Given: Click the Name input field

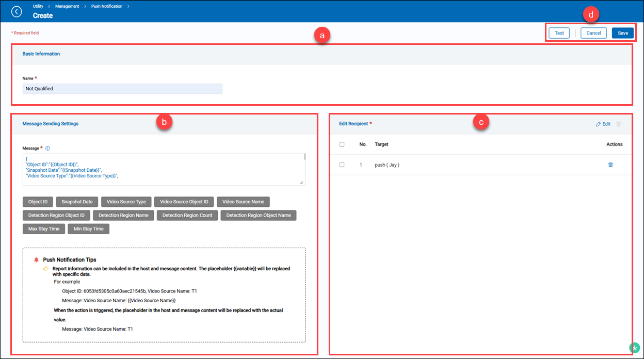Looking at the screenshot, I should click(123, 89).
